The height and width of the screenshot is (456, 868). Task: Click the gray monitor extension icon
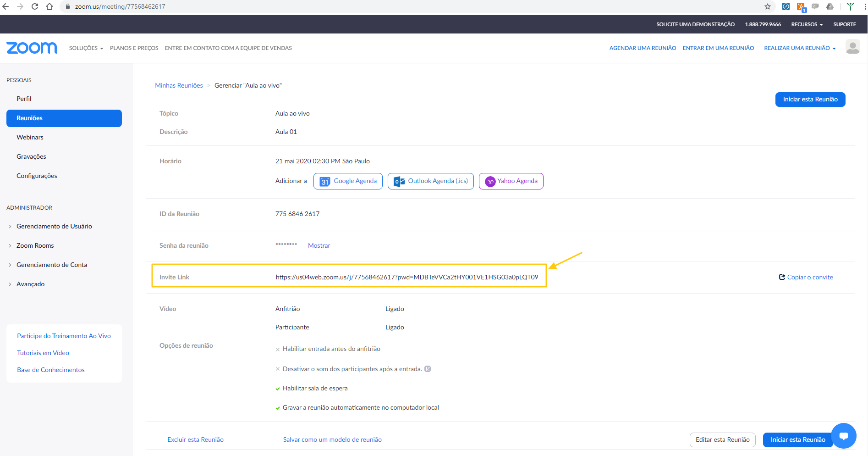(x=815, y=6)
